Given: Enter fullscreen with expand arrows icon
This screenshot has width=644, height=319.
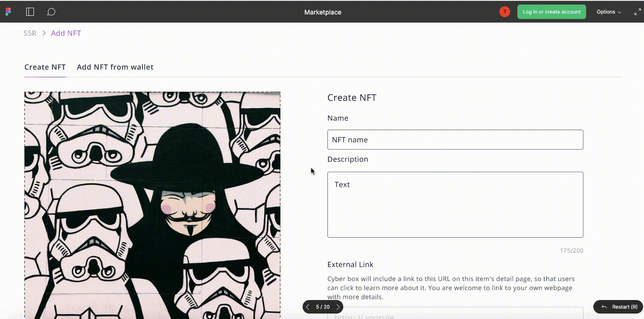Looking at the screenshot, I should 638,12.
